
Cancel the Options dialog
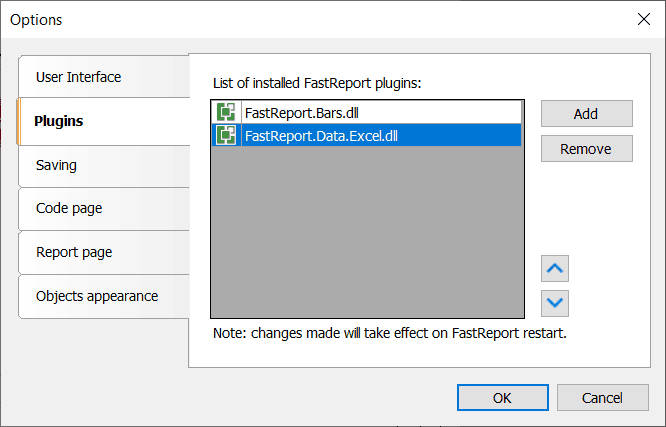(x=603, y=398)
